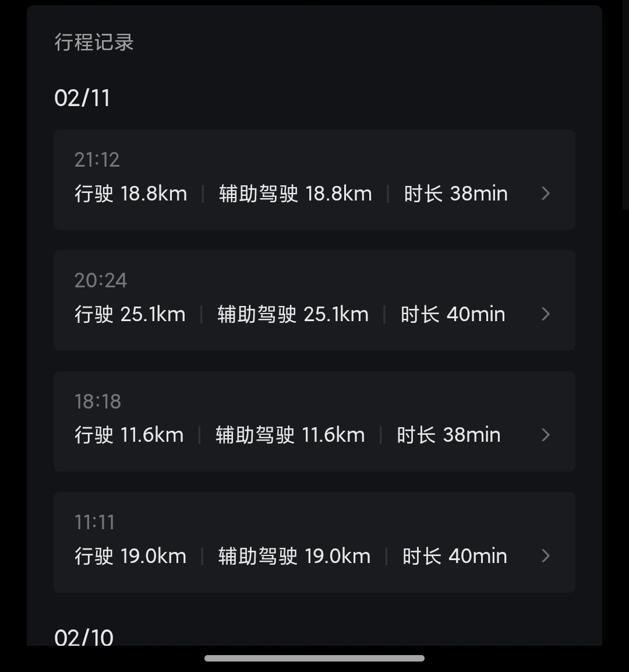This screenshot has height=672, width=629.
Task: Tap the 行驶 25.1km driving distance
Action: [x=130, y=314]
